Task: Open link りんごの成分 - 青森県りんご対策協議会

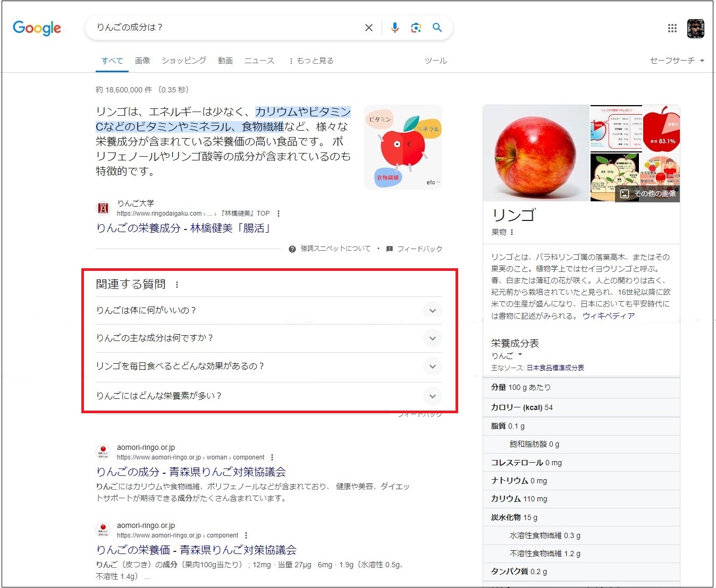Action: (191, 472)
